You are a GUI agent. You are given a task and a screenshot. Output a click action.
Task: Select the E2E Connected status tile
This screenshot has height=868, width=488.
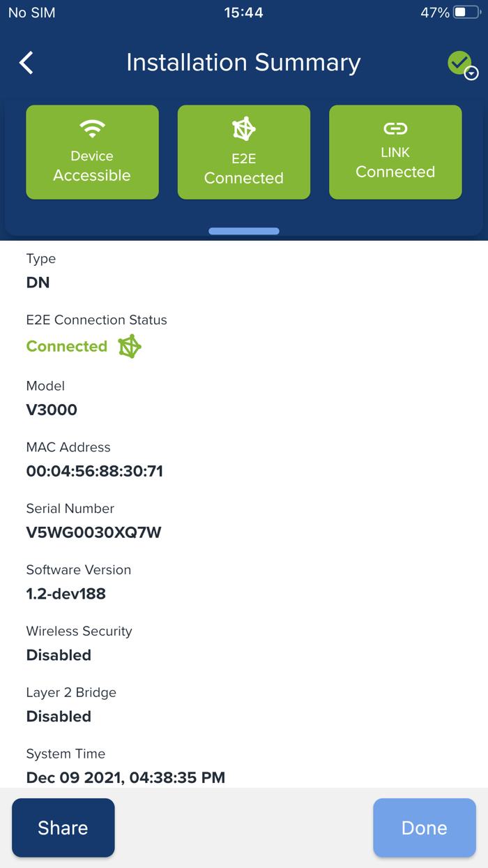pyautogui.click(x=244, y=153)
